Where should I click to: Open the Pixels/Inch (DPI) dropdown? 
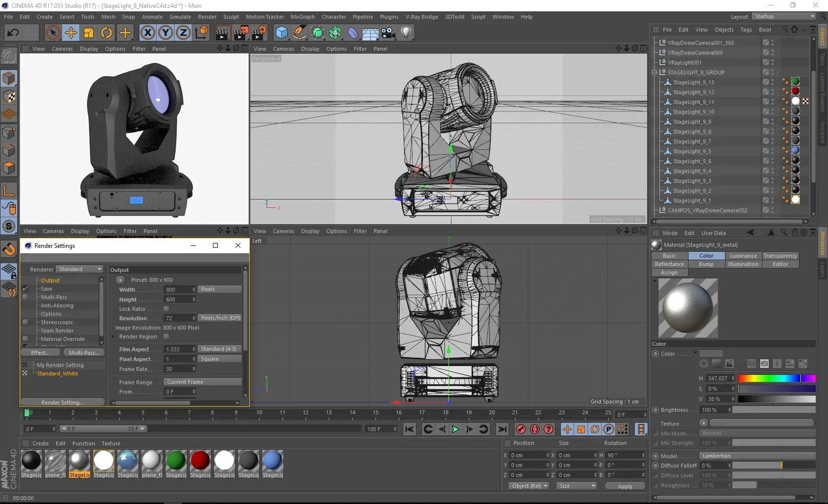pos(220,318)
